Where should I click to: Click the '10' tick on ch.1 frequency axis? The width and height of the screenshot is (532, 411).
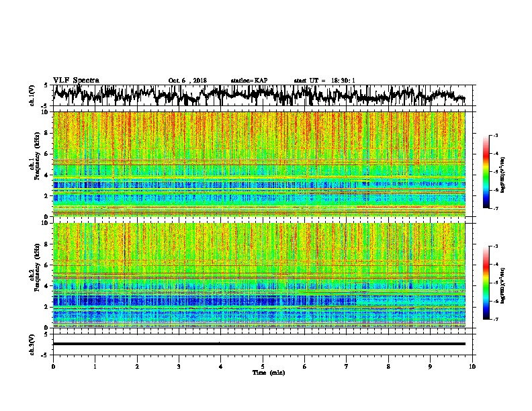click(x=46, y=112)
